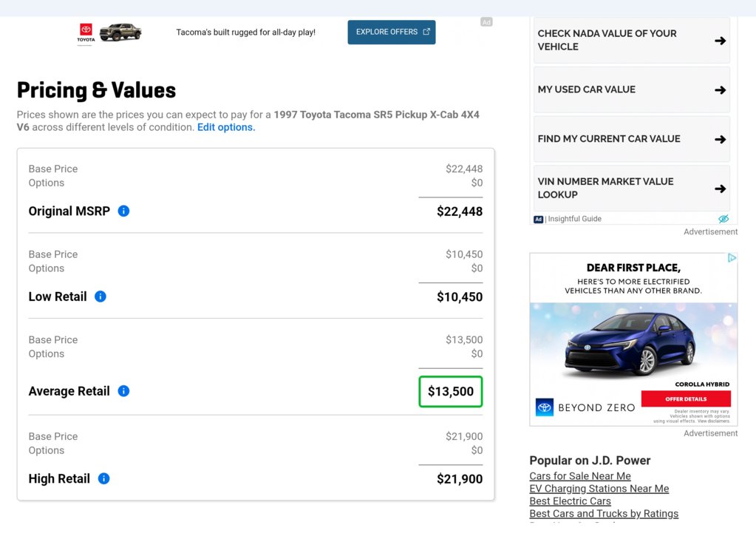Click the Dear First Place ad headline
This screenshot has height=556, width=756.
coord(633,268)
